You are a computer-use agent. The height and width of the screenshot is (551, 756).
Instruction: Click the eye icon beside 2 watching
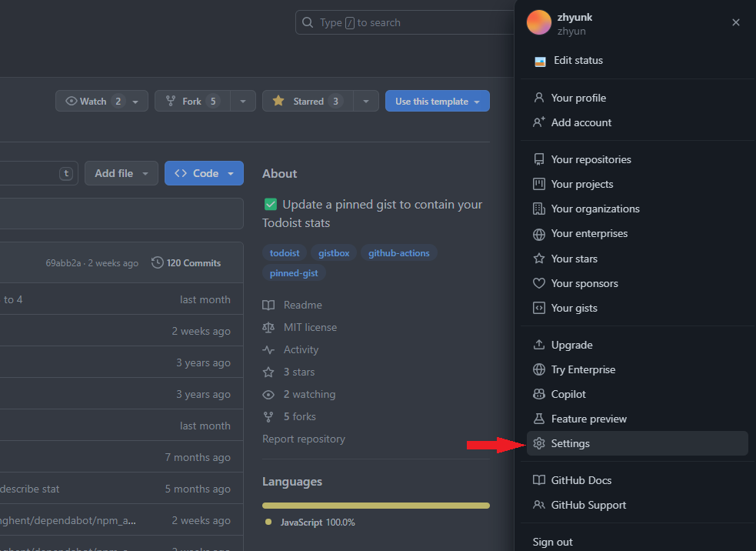tap(268, 395)
